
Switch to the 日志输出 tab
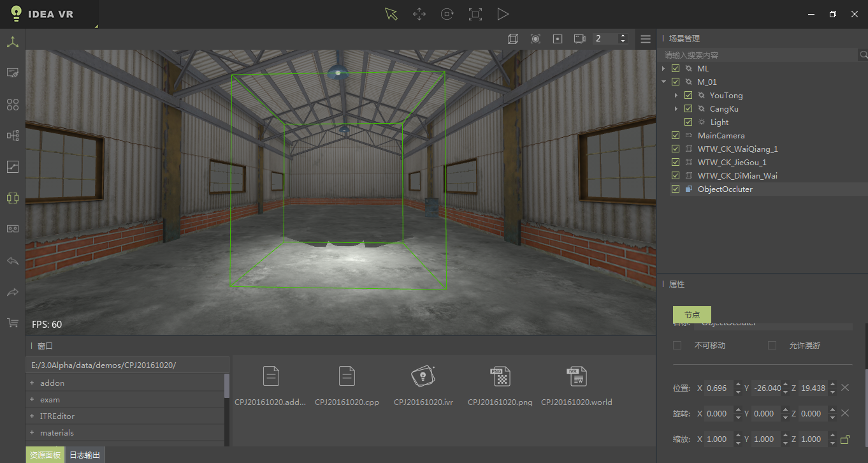click(x=84, y=455)
